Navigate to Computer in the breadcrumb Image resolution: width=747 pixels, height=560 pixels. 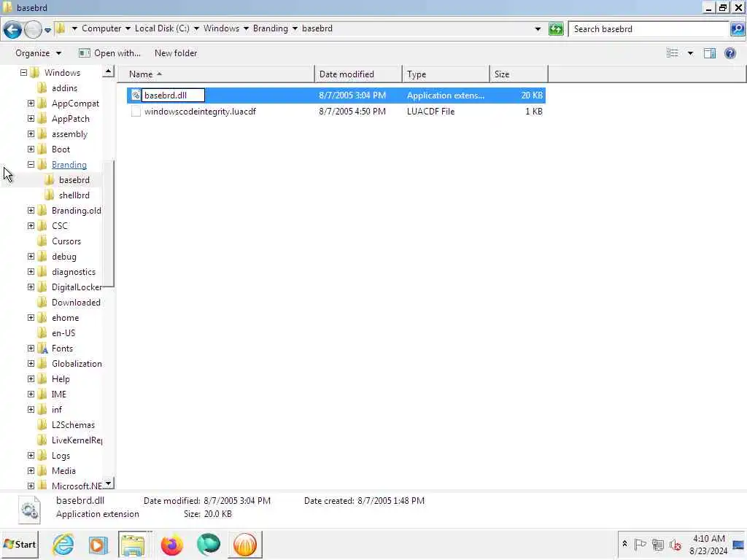click(x=101, y=28)
